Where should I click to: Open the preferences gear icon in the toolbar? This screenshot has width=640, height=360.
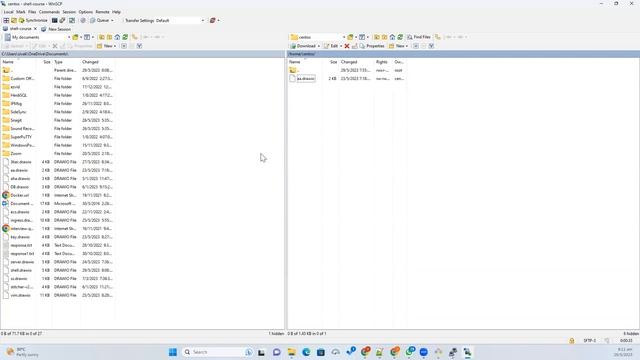(83, 20)
